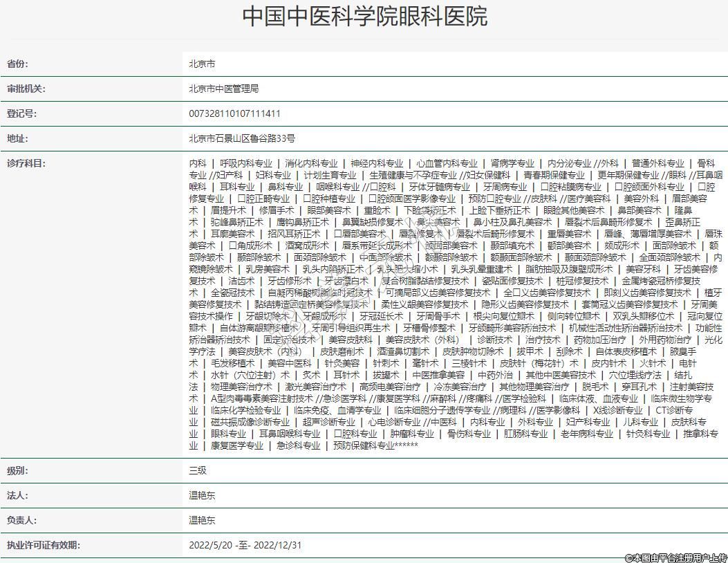The height and width of the screenshot is (563, 728).
Task: Select the 诊疗科目 row label
Action: (26, 163)
